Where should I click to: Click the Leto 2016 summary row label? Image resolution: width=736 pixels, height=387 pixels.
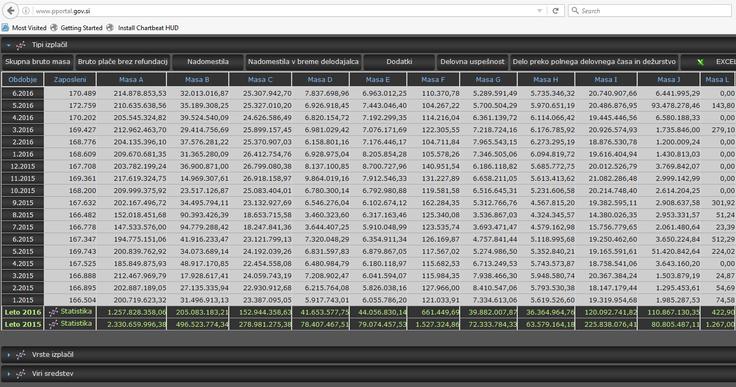23,312
